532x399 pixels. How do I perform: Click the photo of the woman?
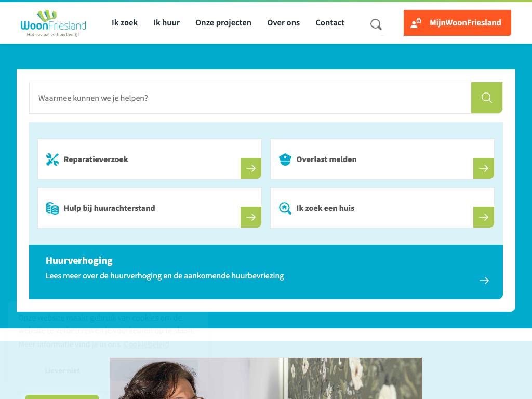tap(265, 378)
